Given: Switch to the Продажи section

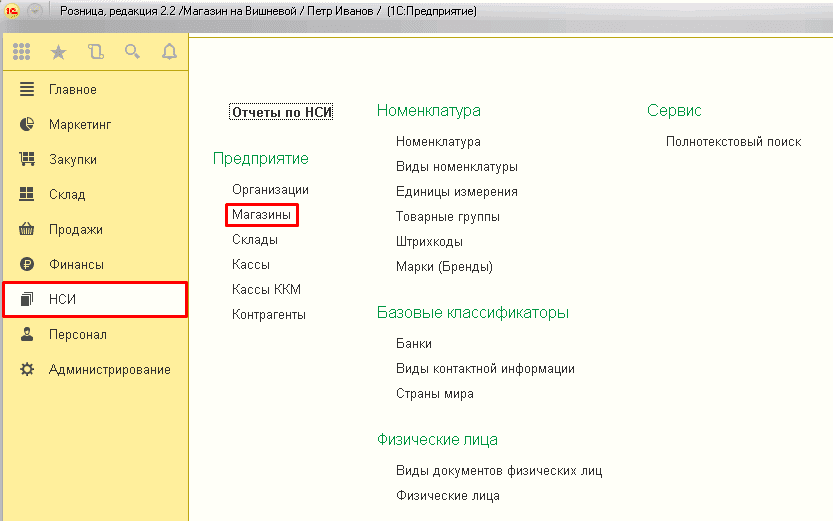Looking at the screenshot, I should tap(75, 230).
